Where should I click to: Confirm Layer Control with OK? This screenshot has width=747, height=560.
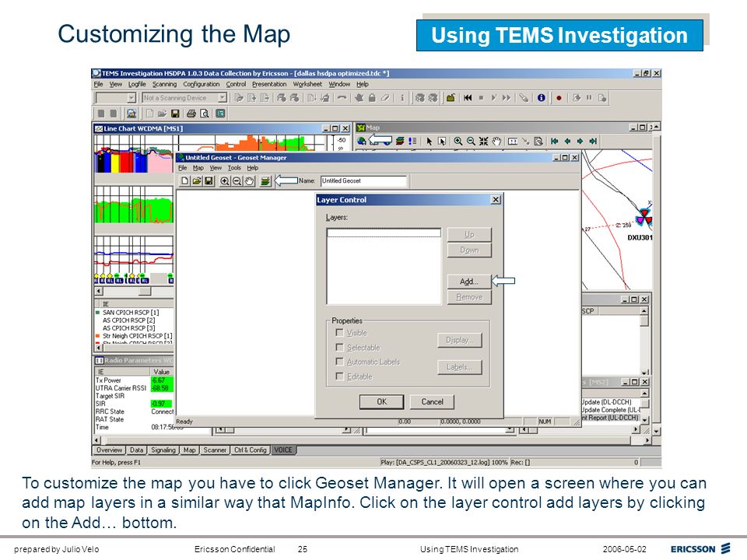[381, 402]
